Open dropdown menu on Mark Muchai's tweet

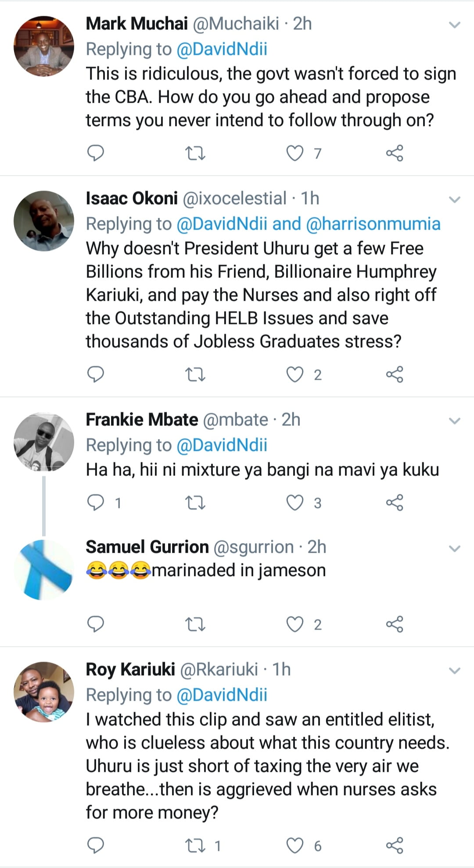(x=455, y=25)
